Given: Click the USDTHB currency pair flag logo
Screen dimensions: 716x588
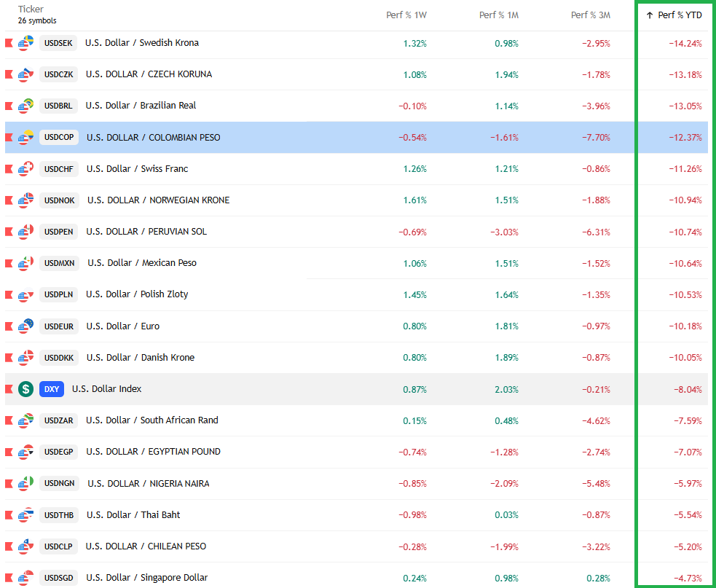Looking at the screenshot, I should point(26,515).
